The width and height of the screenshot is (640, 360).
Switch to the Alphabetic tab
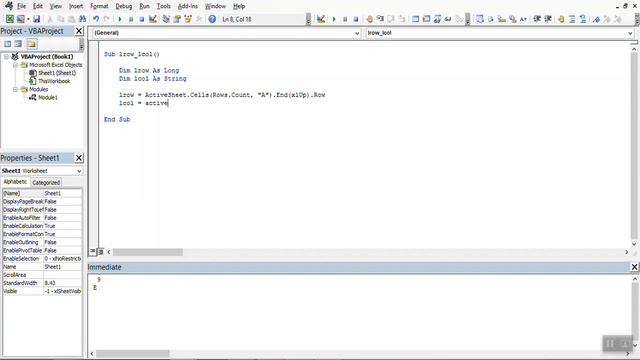[16, 182]
